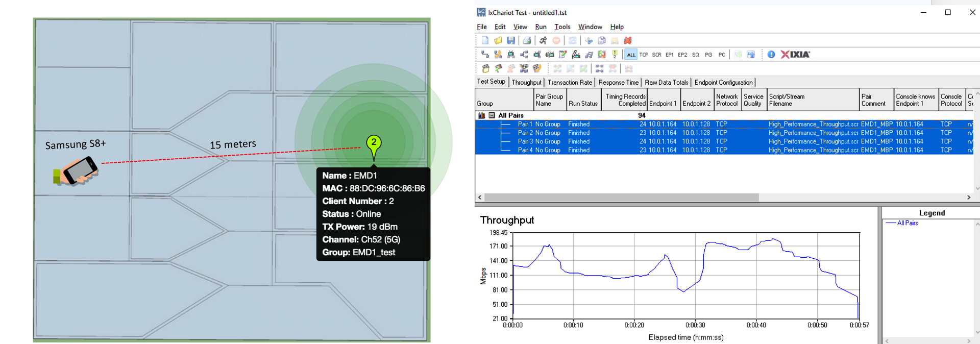
Task: Open the Edit menu
Action: tap(500, 27)
